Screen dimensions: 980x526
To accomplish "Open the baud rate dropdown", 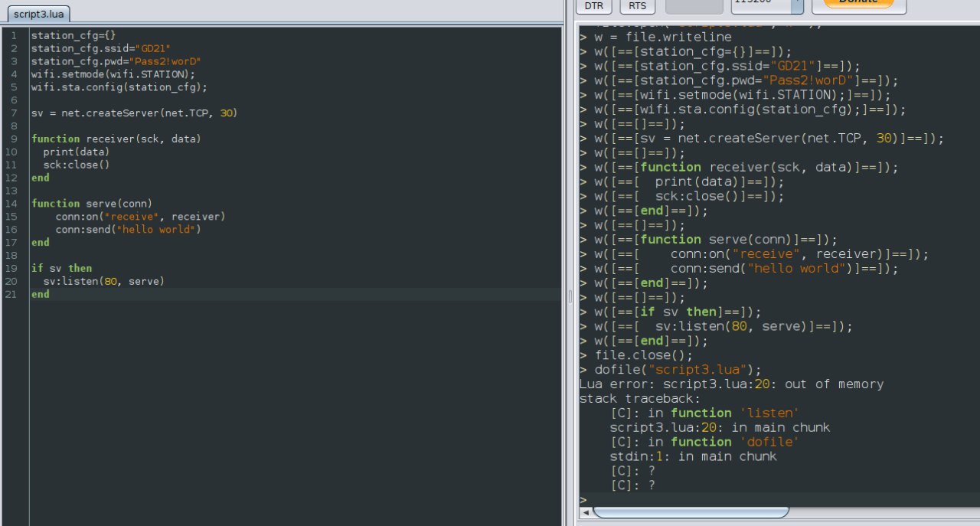I will point(796,5).
